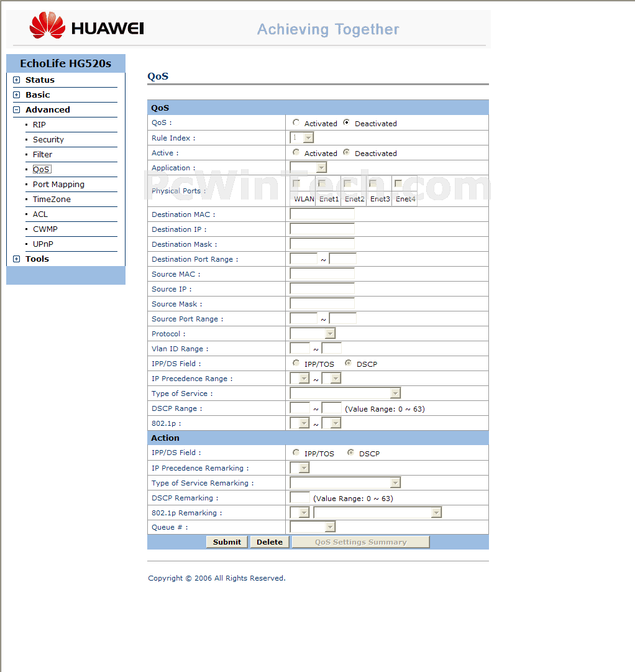Select IPP/TOS in Action IPP/DS Field
Viewport: 635px width, 672px height.
tap(296, 453)
